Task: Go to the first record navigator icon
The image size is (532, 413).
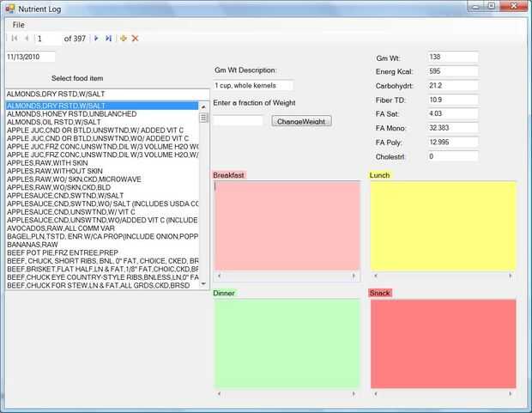Action: [x=15, y=39]
